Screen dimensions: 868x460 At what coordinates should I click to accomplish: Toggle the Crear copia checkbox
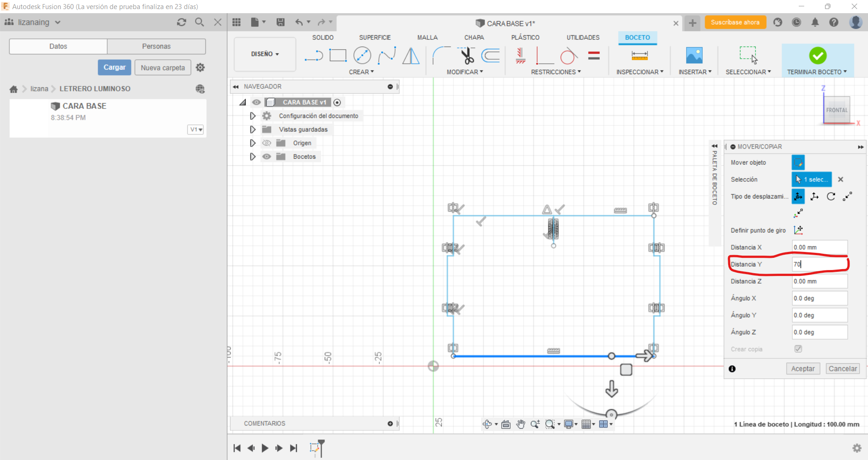point(798,349)
